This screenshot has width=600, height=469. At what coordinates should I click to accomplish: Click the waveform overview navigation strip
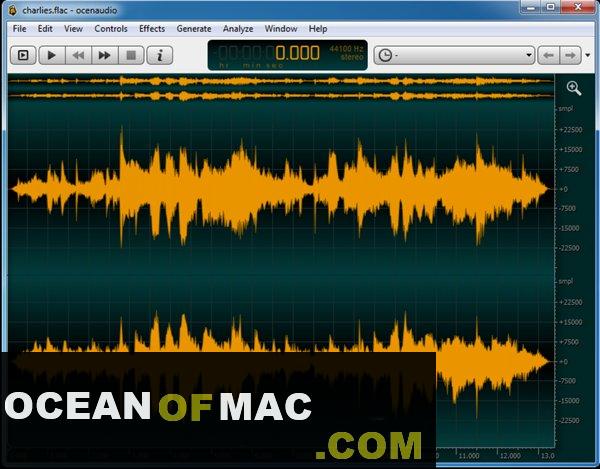[x=280, y=88]
